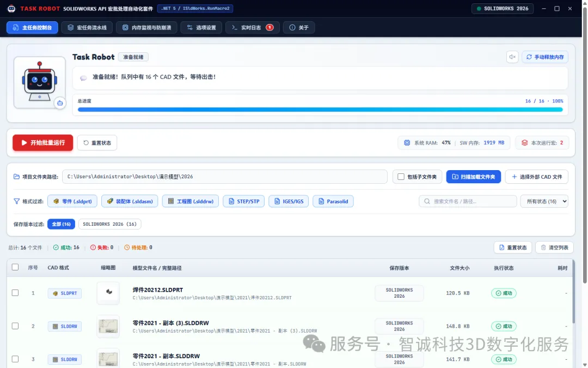The image size is (588, 368).
Task: Click the 成功 status badge in row 1
Action: pyautogui.click(x=504, y=293)
